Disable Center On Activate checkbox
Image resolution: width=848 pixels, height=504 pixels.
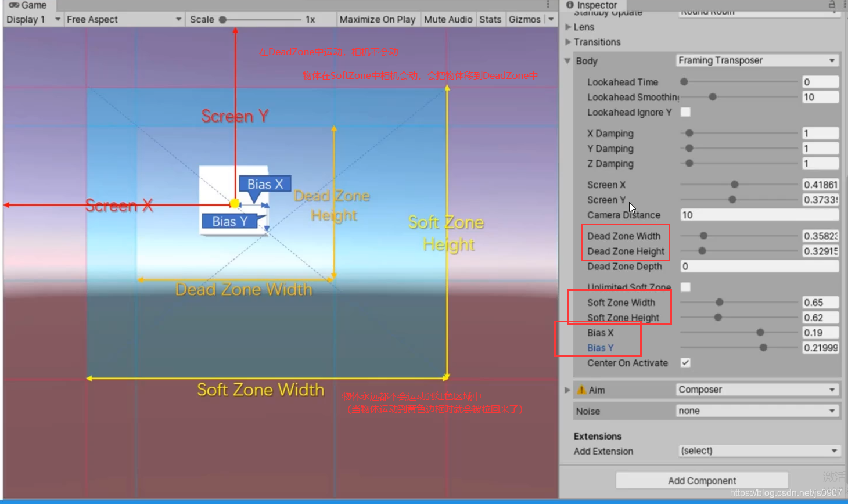(685, 362)
